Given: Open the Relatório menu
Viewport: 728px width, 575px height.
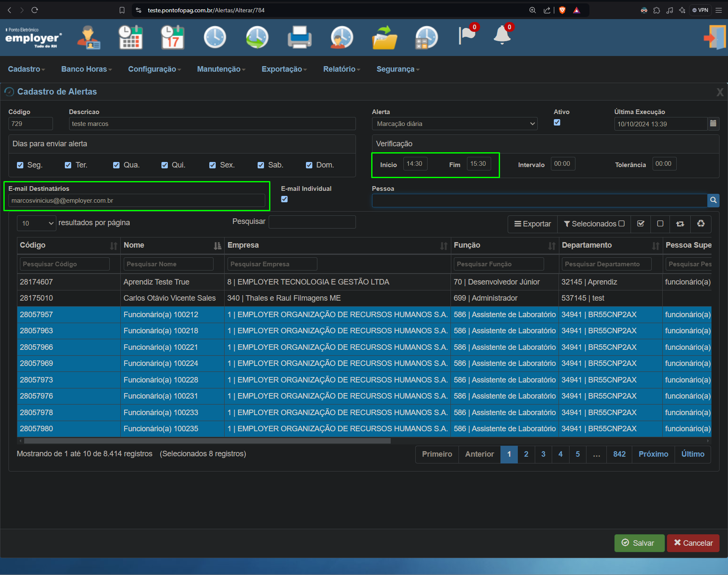Looking at the screenshot, I should tap(342, 69).
